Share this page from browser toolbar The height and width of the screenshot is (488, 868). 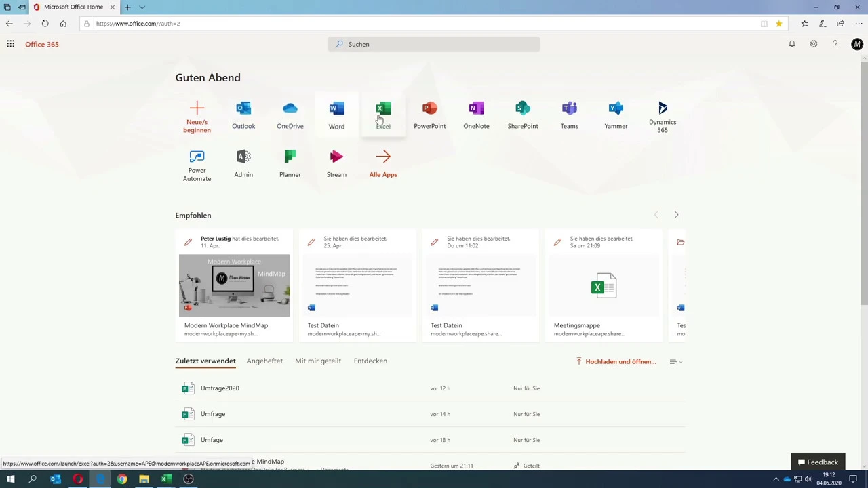point(840,24)
